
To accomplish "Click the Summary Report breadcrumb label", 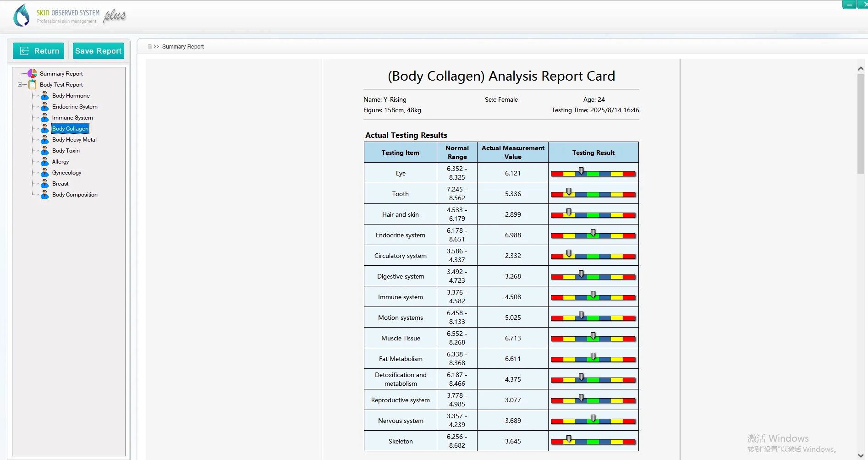I will [183, 47].
